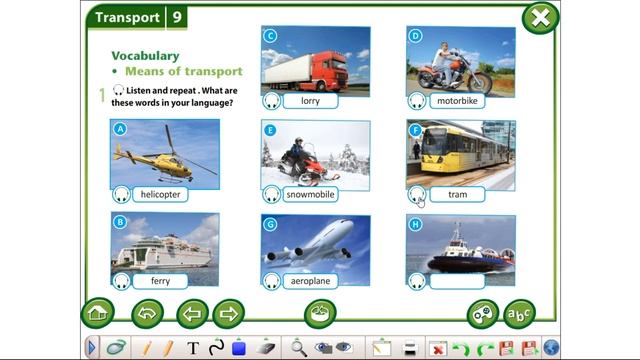Expand the toolbar with the blue triangle
Screen dimensions: 640x360
click(92, 348)
